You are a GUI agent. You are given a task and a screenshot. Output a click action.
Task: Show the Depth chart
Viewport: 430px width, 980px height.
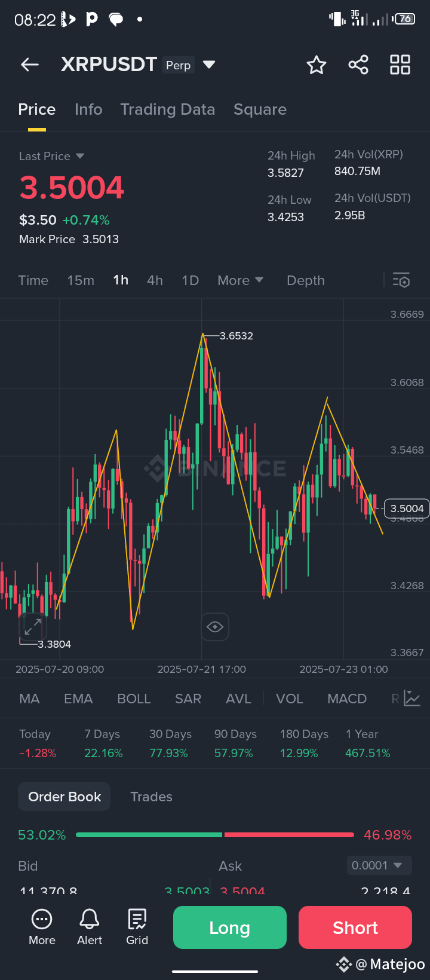click(x=306, y=280)
